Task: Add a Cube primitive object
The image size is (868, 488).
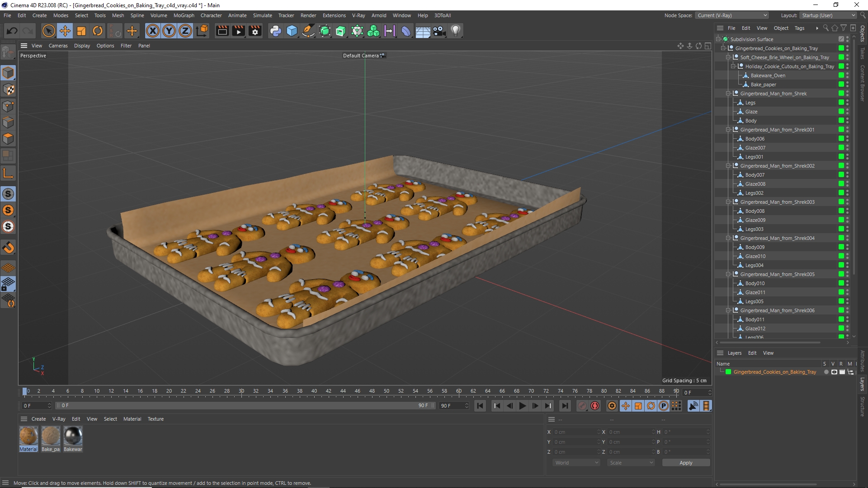Action: pos(292,31)
